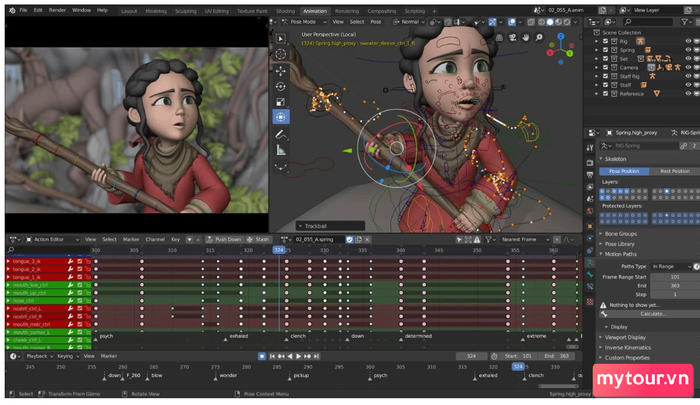Expand the Inverse Kinematics panel

627,347
